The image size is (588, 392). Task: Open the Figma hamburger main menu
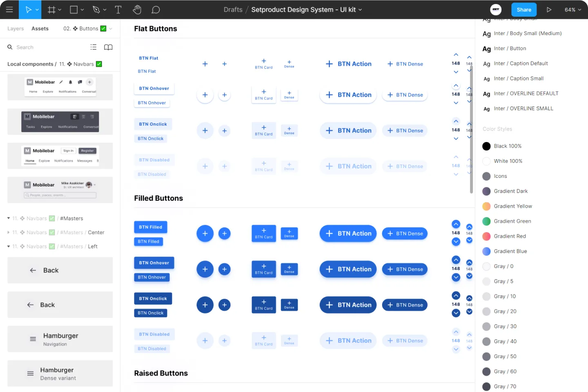pos(9,9)
